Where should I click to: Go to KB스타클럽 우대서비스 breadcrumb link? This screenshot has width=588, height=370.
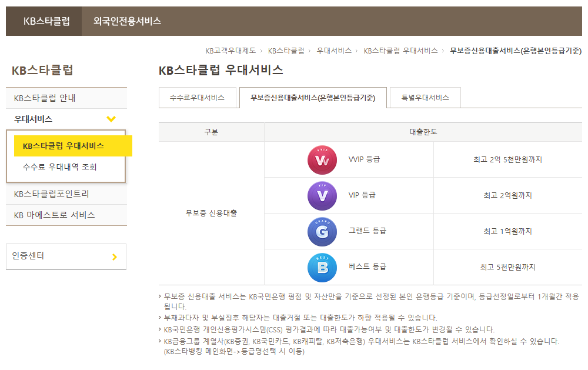400,51
